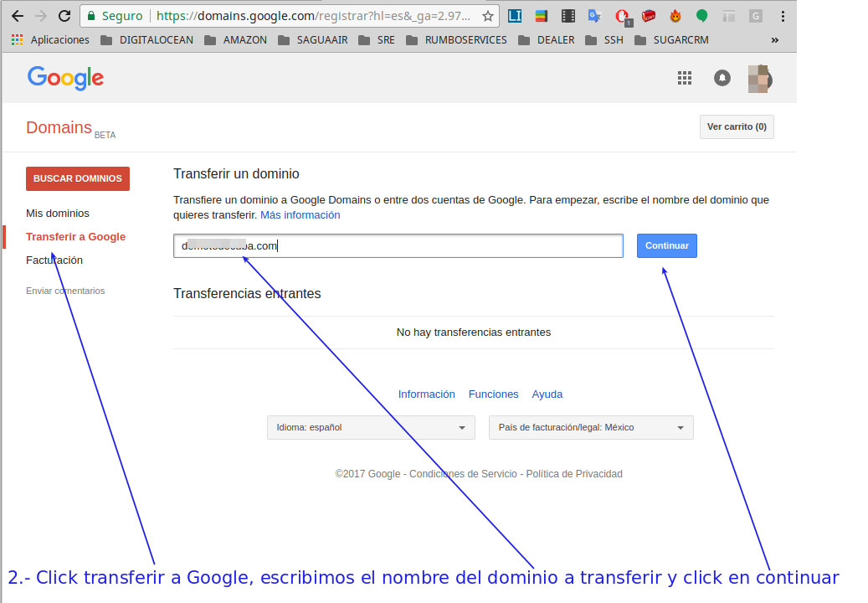This screenshot has height=603, width=868.
Task: Show secure site info padlock
Action: pyautogui.click(x=91, y=16)
